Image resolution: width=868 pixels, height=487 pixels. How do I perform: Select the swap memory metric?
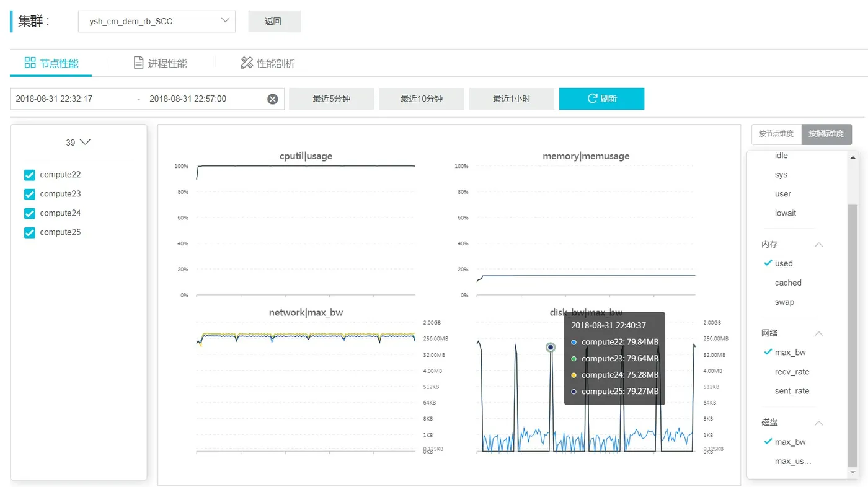[784, 302]
